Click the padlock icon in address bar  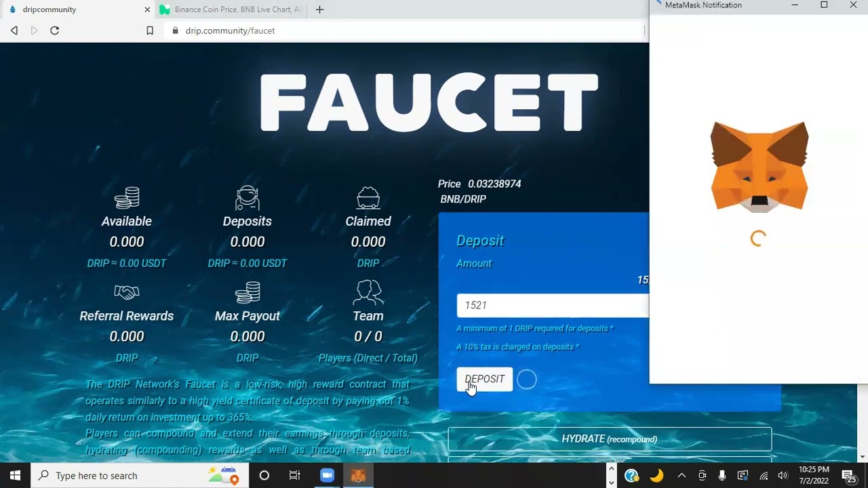pyautogui.click(x=176, y=30)
